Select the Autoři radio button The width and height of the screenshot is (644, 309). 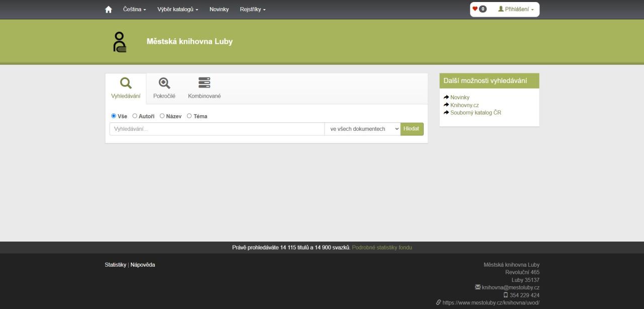tap(135, 116)
